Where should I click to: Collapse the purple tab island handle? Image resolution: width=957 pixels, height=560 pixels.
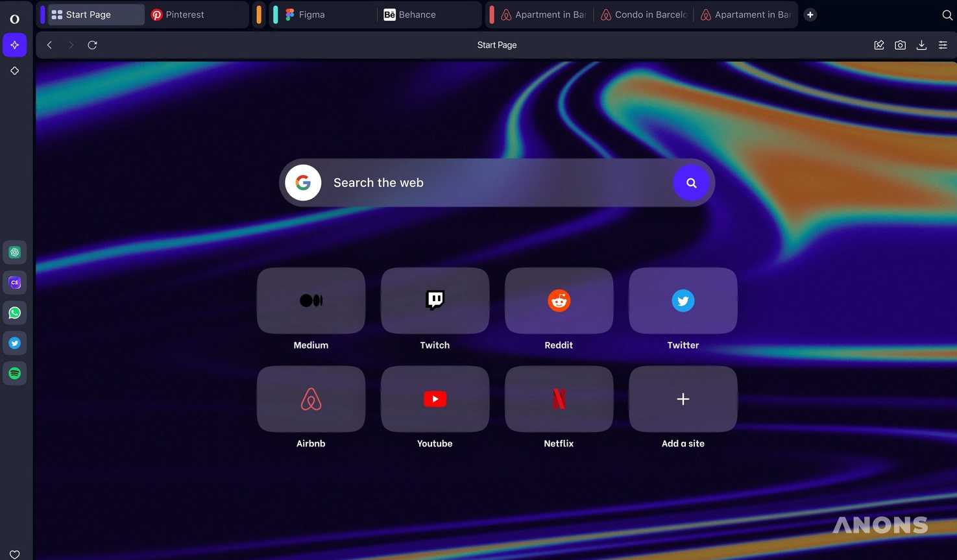[43, 14]
